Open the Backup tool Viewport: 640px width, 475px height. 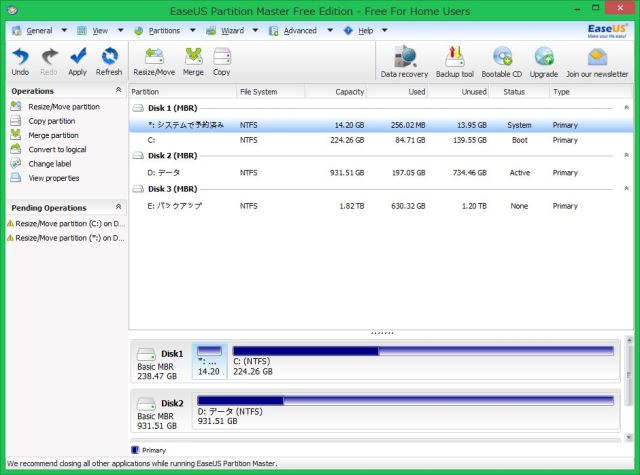pyautogui.click(x=455, y=56)
